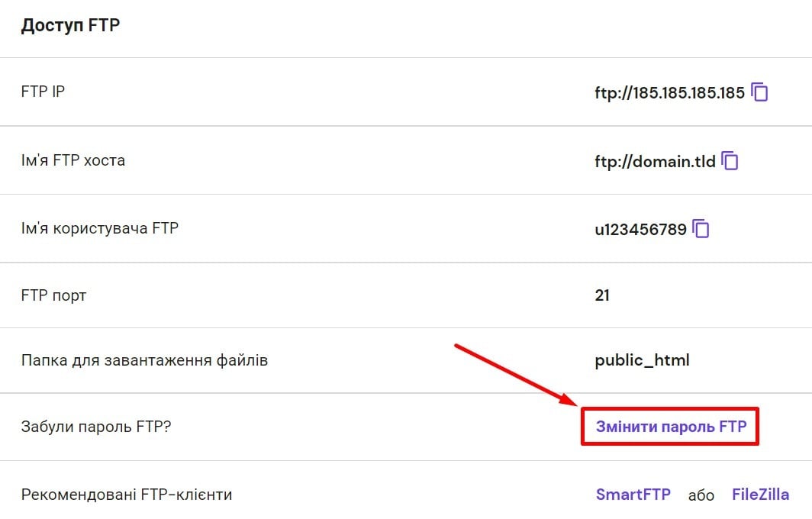The height and width of the screenshot is (519, 812).
Task: Click the FTP порт label
Action: (53, 295)
